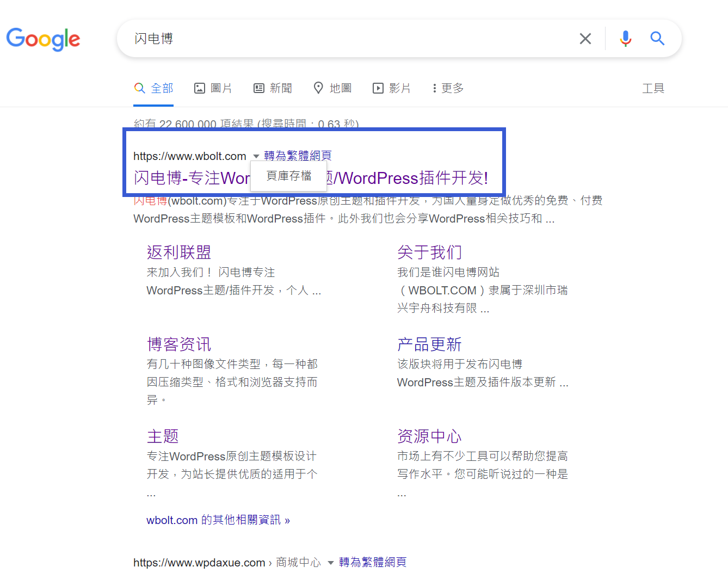The image size is (728, 573).
Task: Visit the 关于我们 sitelink
Action: [x=429, y=252]
